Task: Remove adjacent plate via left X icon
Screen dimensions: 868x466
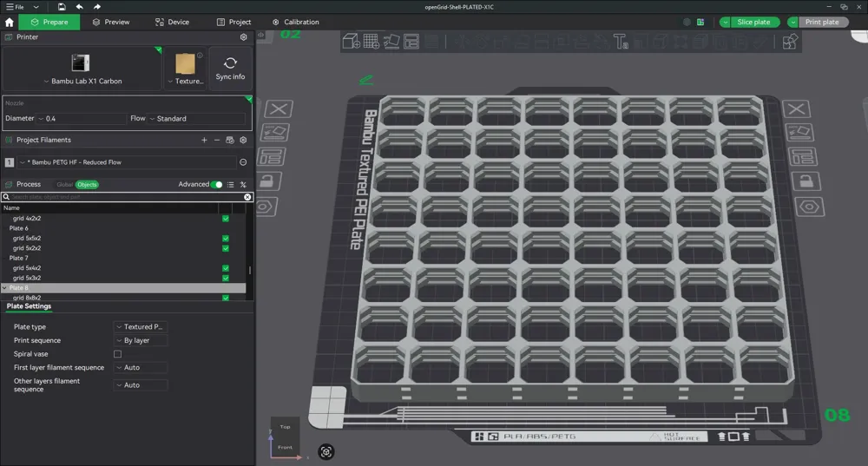Action: pyautogui.click(x=279, y=109)
